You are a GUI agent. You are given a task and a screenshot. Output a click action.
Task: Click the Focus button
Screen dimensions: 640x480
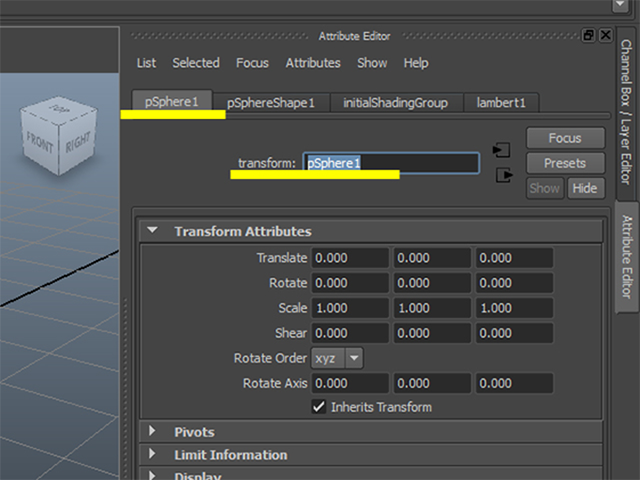pyautogui.click(x=565, y=138)
